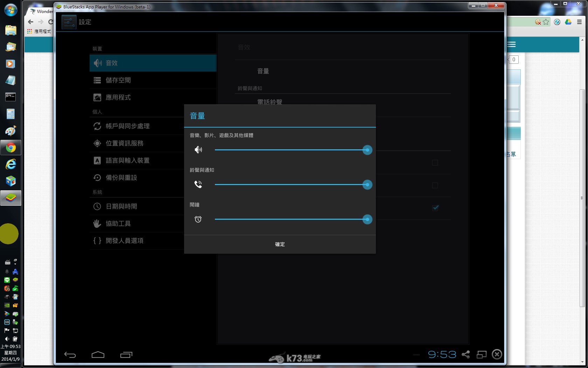Viewport: 588px width, 368px height.
Task: Click the ringtone phone icon in dialog
Action: tap(198, 184)
